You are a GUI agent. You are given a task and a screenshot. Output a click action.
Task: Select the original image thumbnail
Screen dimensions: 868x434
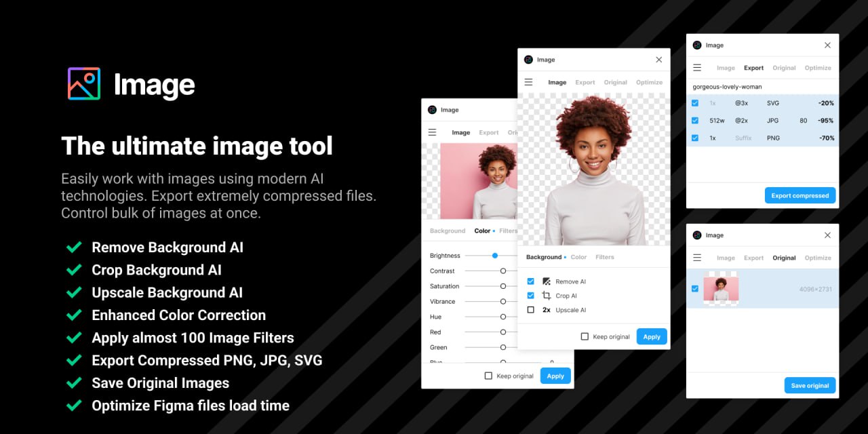pyautogui.click(x=721, y=289)
